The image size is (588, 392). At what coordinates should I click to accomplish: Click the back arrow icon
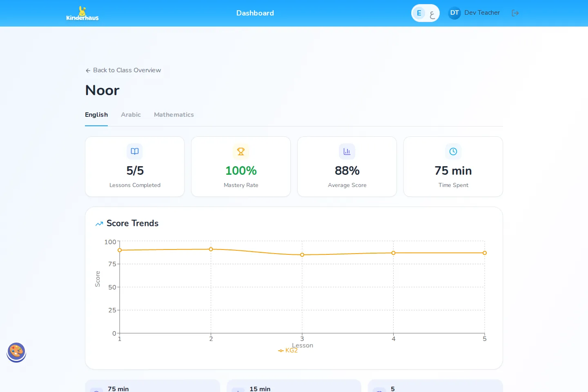tap(88, 71)
